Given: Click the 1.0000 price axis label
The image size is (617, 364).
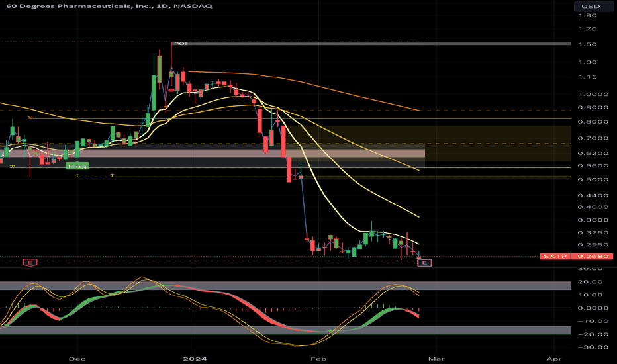Looking at the screenshot, I should pyautogui.click(x=593, y=95).
